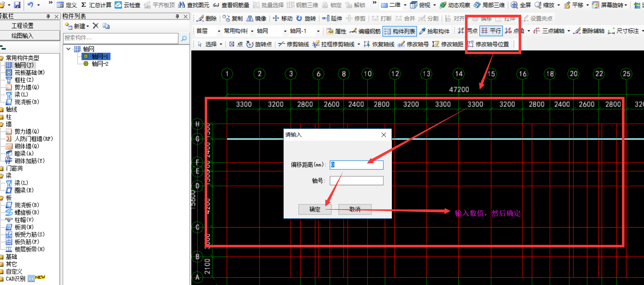Click 拉框修剪轴线 box trim axis tool
Viewport: 644px width, 285px height.
[x=333, y=44]
